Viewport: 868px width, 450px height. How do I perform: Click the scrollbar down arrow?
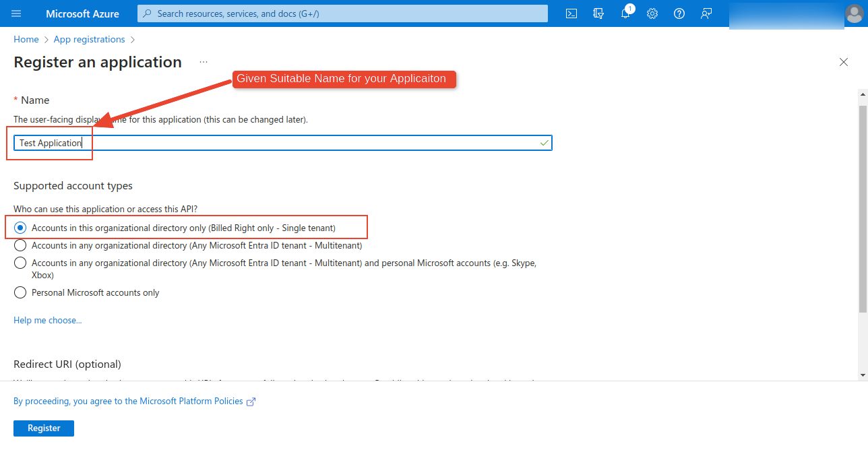pyautogui.click(x=863, y=375)
